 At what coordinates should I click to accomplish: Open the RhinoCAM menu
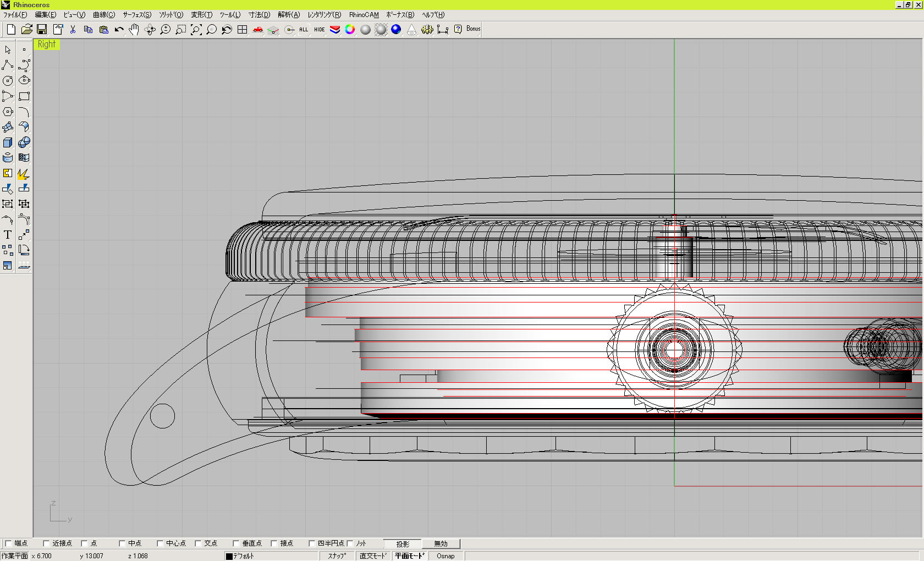click(x=364, y=15)
